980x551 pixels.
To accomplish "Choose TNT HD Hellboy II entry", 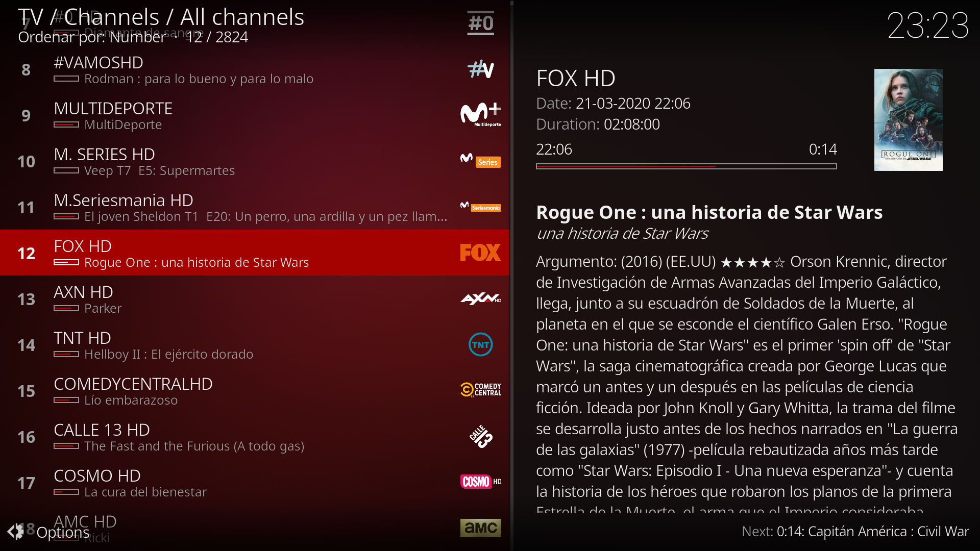I will (x=255, y=345).
